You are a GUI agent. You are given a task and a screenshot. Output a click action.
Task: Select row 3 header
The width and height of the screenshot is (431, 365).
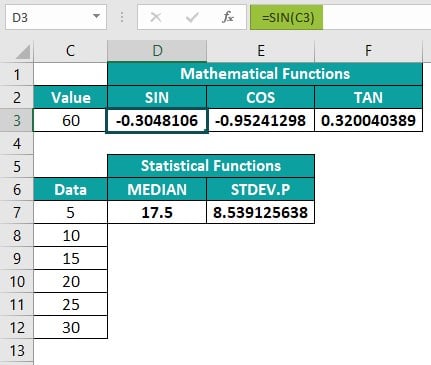(x=17, y=120)
